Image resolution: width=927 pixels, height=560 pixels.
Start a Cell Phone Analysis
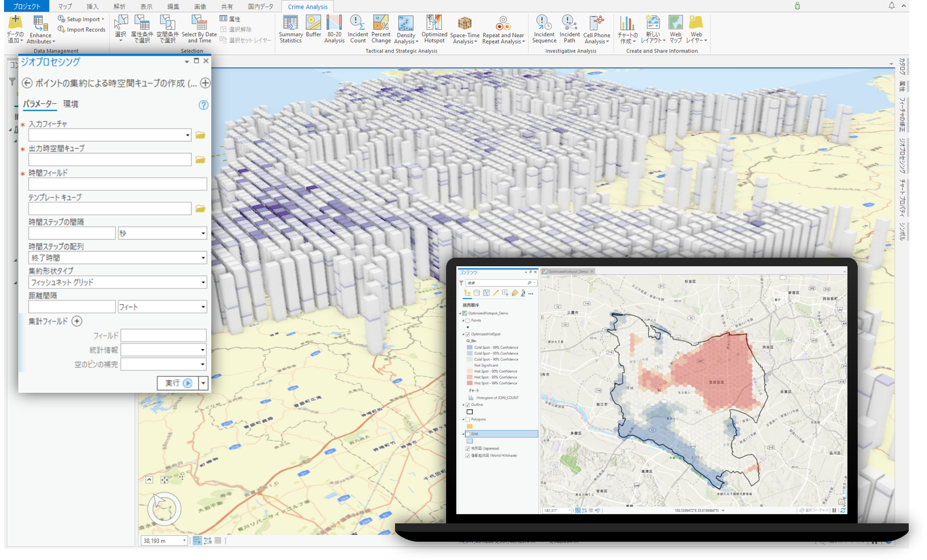[x=597, y=30]
